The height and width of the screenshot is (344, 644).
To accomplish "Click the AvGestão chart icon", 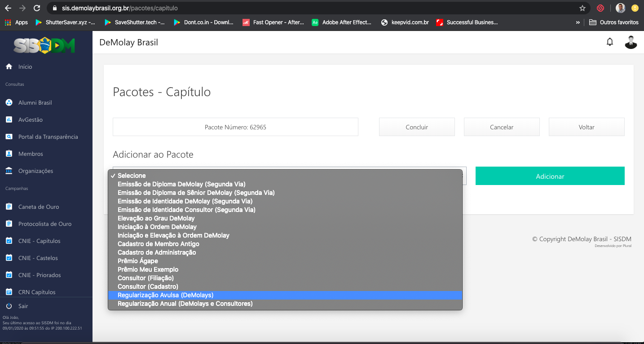I will [9, 119].
